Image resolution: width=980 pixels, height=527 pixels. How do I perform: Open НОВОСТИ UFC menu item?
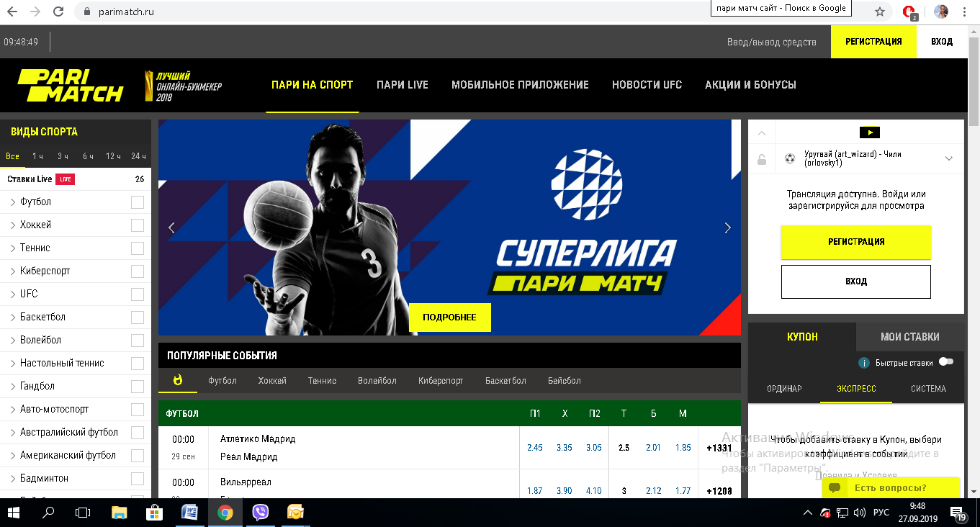[x=647, y=85]
